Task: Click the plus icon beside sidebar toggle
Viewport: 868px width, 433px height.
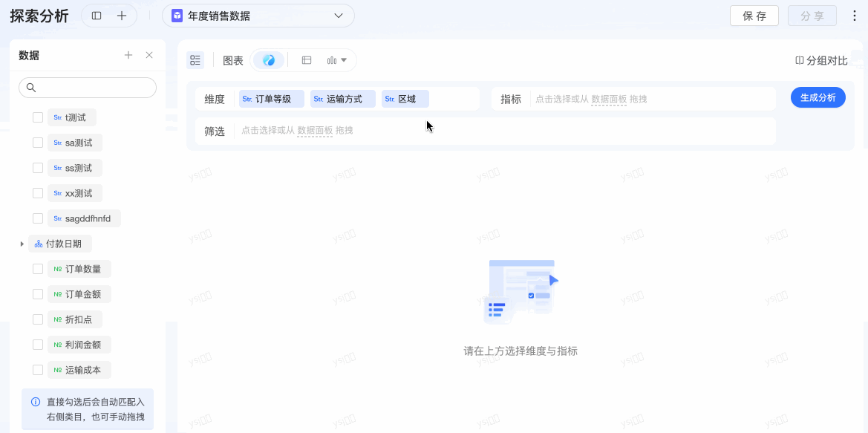Action: click(x=122, y=16)
